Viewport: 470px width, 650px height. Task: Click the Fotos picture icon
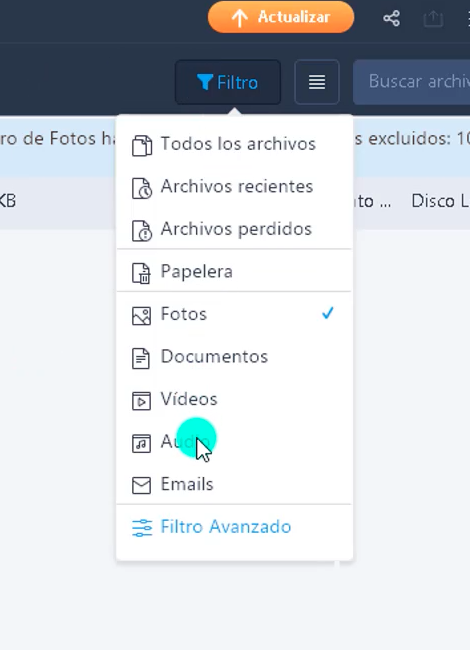tap(141, 316)
